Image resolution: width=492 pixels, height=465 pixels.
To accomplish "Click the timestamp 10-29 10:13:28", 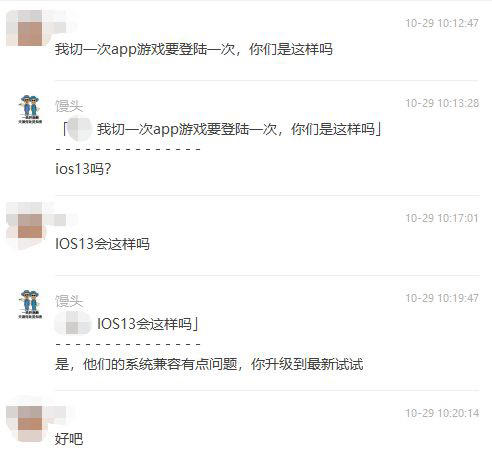I will (x=442, y=103).
